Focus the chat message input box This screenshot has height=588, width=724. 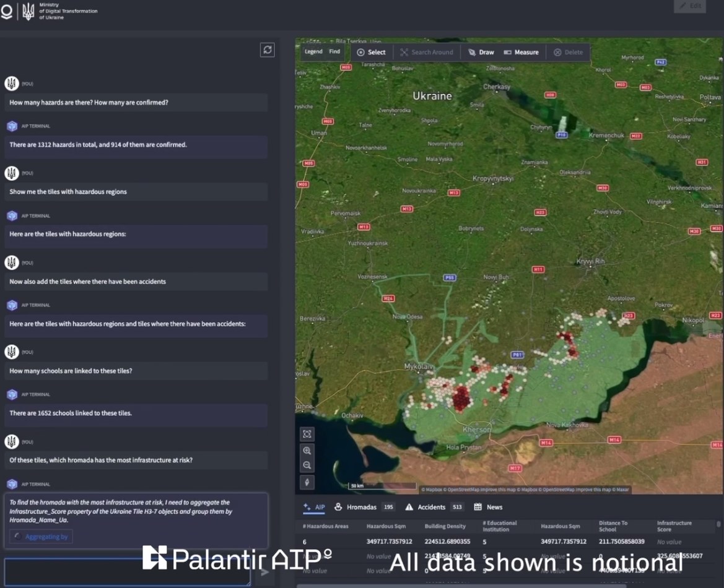tap(128, 572)
